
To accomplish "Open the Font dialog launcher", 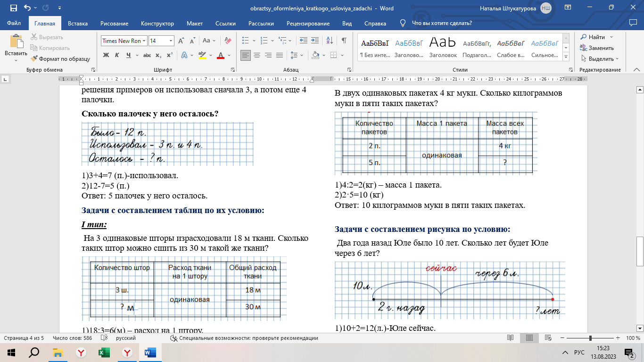I will [x=232, y=70].
